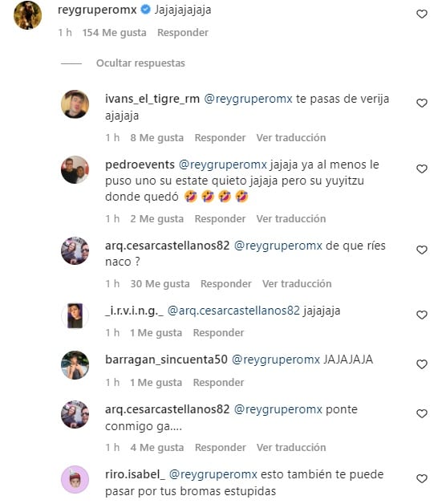This screenshot has width=438, height=504.
Task: View ivans_el_tigre_rm avatar profile
Action: tap(75, 104)
